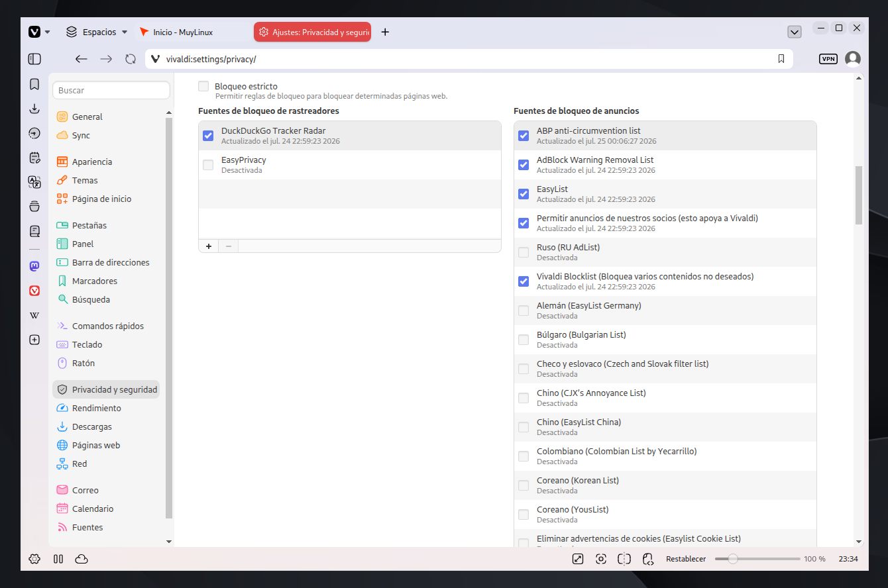The image size is (888, 588).
Task: Add a tracker blocking source with plus
Action: tap(208, 246)
